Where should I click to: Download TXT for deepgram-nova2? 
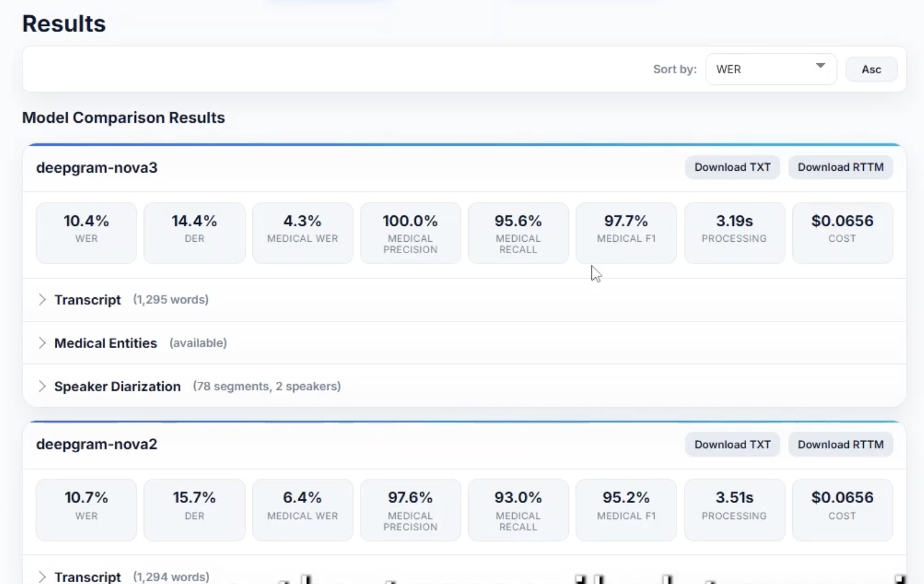point(733,445)
